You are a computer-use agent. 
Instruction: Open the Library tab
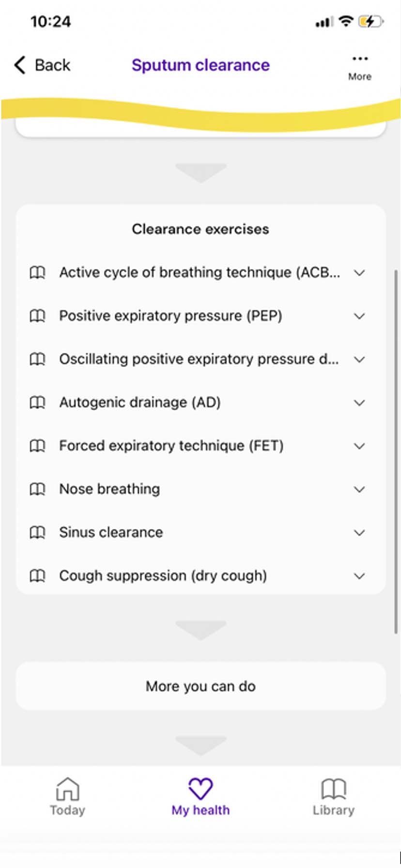[x=333, y=797]
